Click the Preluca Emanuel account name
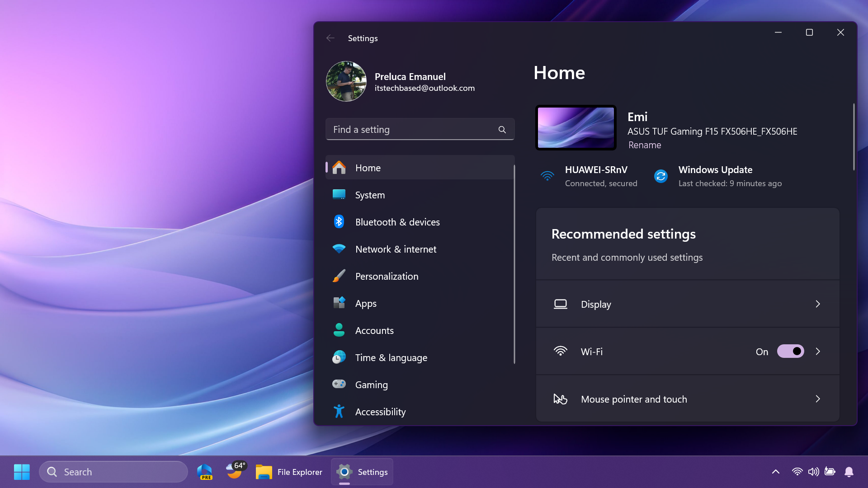Screen dimensions: 868x488 point(410,76)
